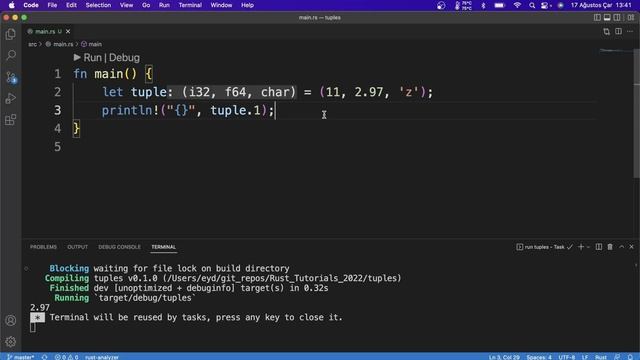The height and width of the screenshot is (360, 640).
Task: Open notifications bell in status bar
Action: click(x=630, y=357)
